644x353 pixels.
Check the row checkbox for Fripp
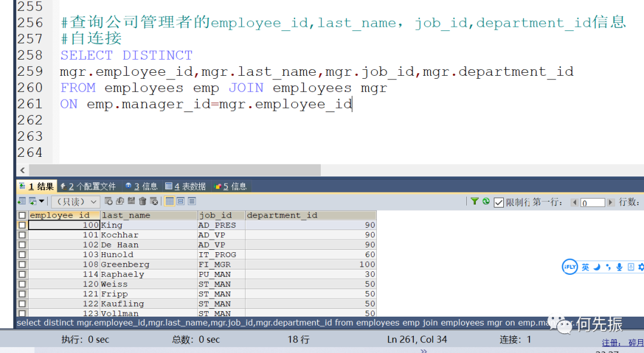click(22, 294)
